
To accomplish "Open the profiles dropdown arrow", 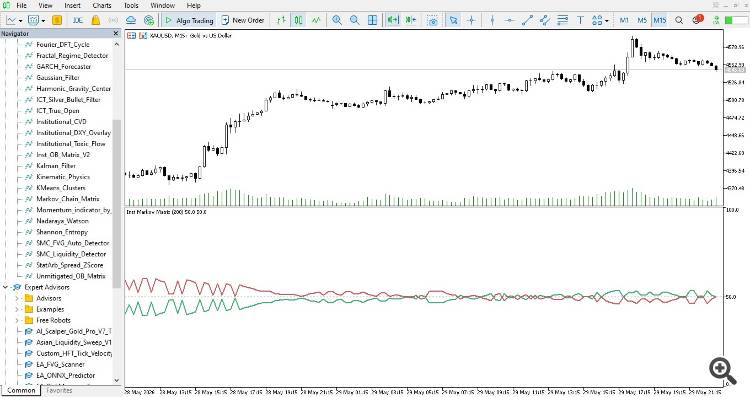I will point(43,21).
